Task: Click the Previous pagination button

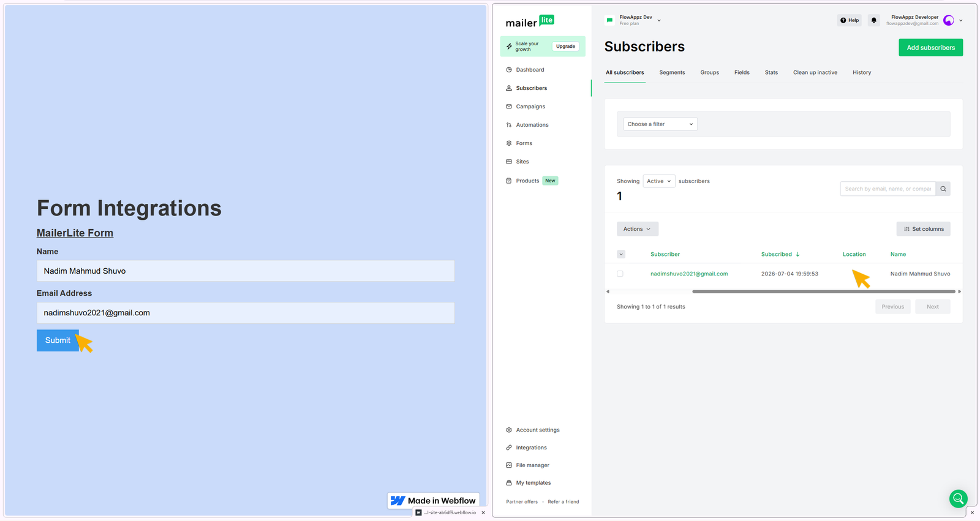Action: (893, 307)
